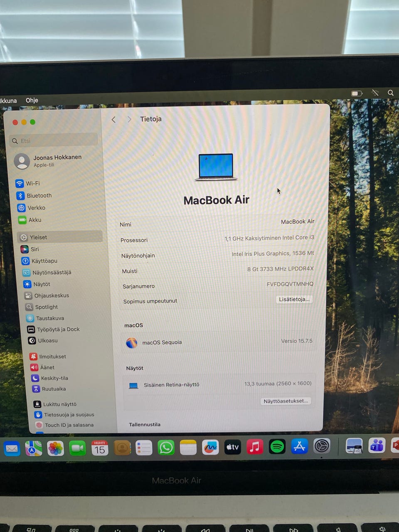Click the Lisätietoja... button
399x532 pixels.
click(x=294, y=299)
